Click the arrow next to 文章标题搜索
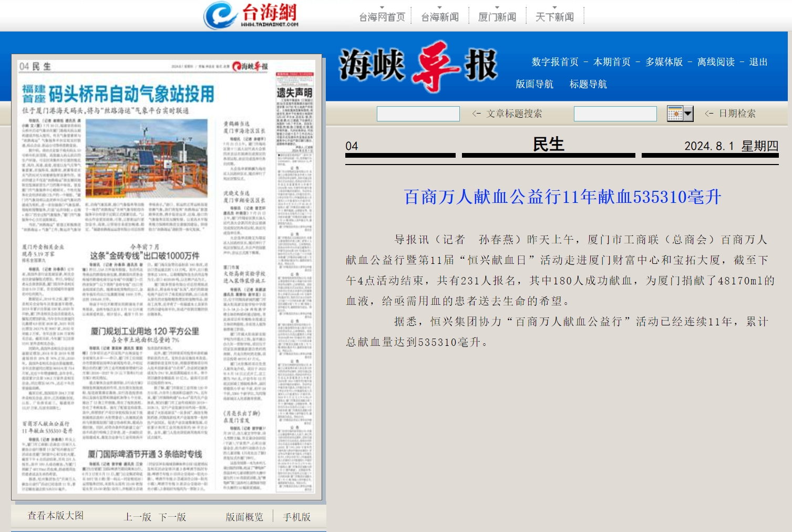The image size is (792, 532). 476,113
